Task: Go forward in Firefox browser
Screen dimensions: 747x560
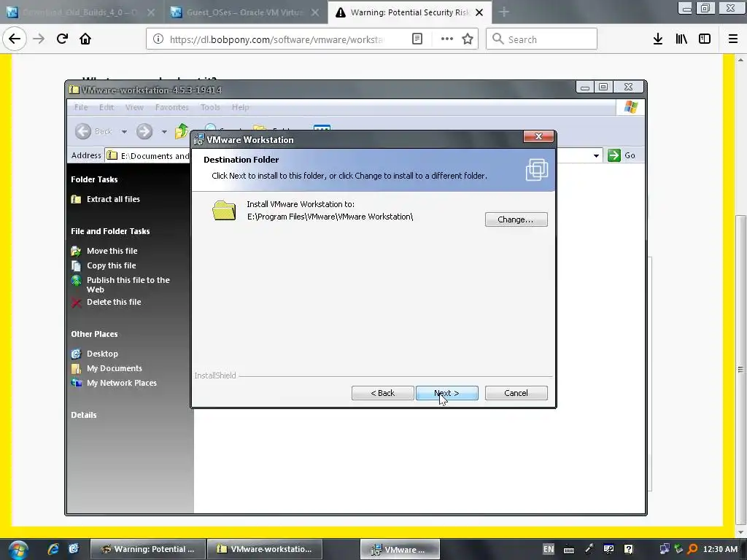Action: point(39,39)
